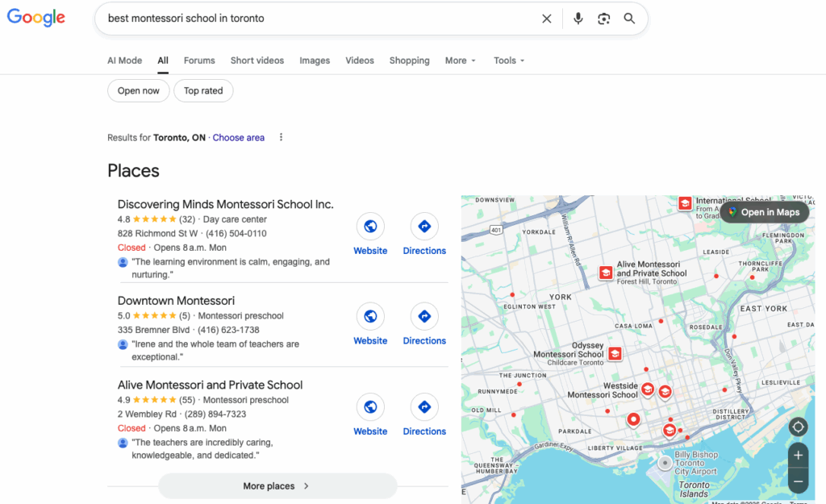826x504 pixels.
Task: Clear the search query with X icon
Action: pos(547,19)
